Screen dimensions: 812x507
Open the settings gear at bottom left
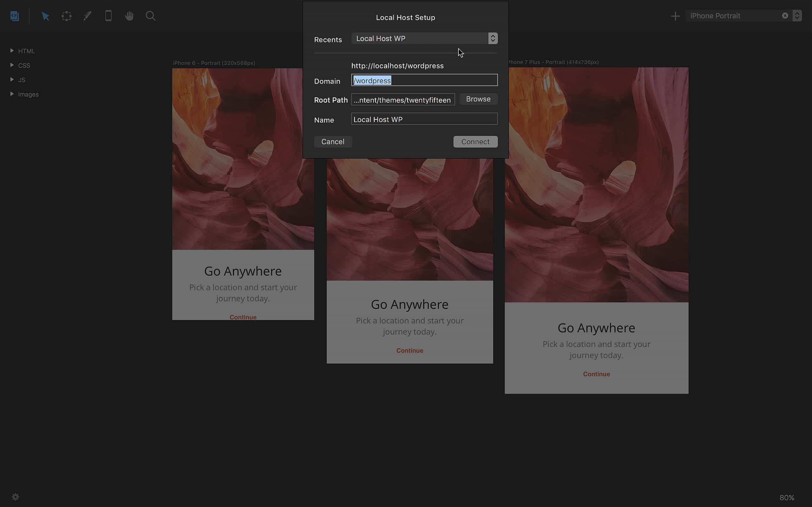16,497
